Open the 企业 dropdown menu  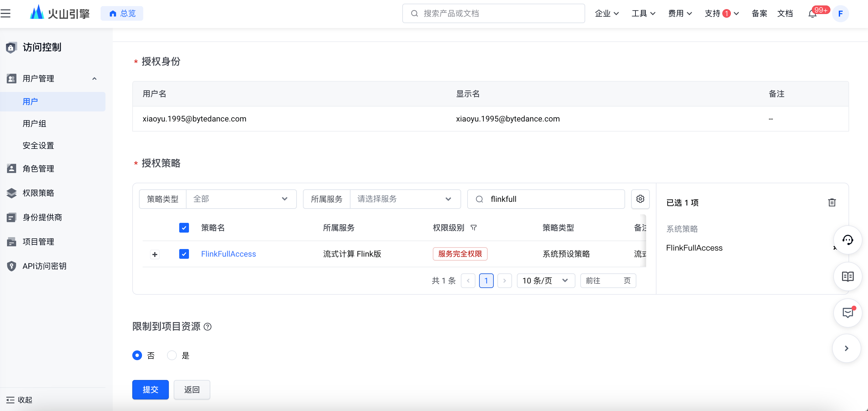point(607,13)
